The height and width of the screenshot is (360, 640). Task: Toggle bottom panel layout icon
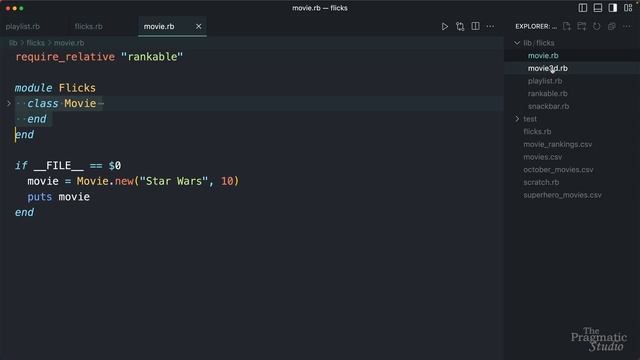click(598, 8)
